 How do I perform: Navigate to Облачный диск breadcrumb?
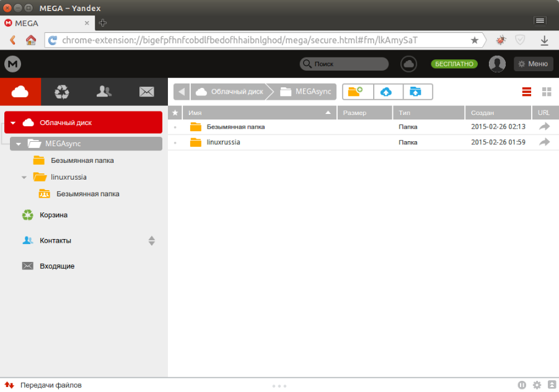coord(229,92)
